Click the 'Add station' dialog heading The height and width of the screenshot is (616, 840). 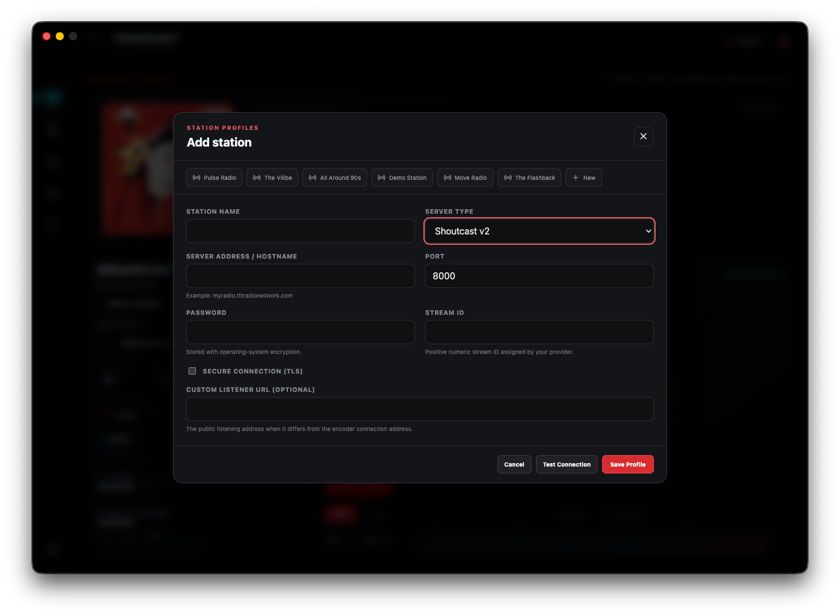tap(219, 143)
